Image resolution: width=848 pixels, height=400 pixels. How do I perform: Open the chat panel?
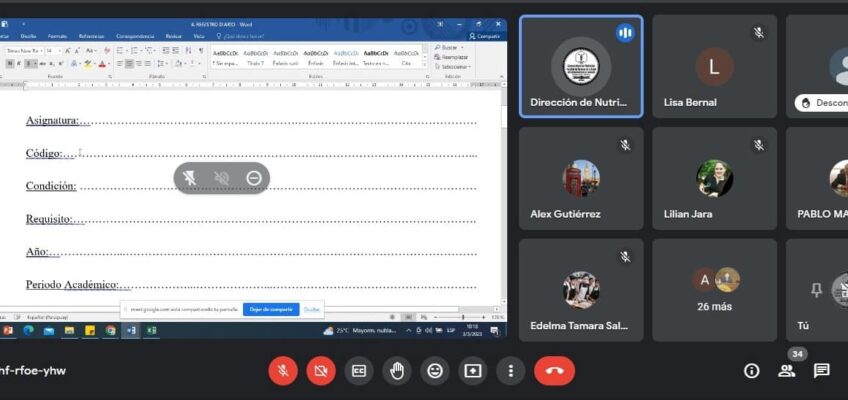(822, 371)
